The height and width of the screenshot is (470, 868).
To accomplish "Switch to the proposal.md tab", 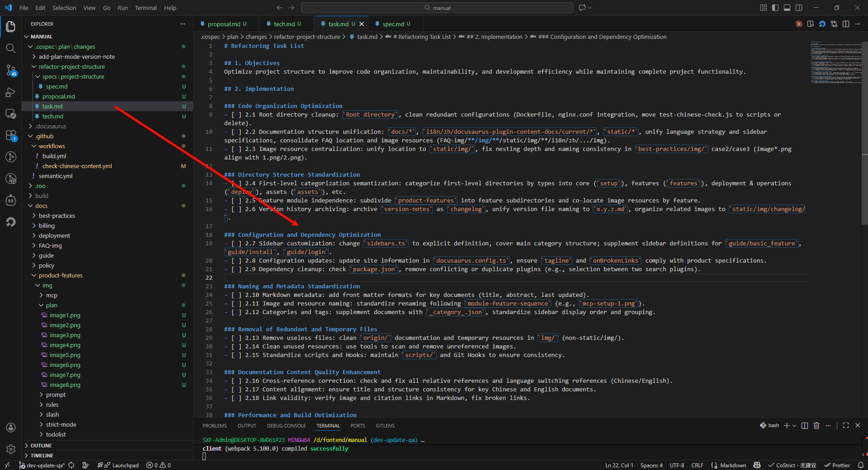I will tap(224, 24).
